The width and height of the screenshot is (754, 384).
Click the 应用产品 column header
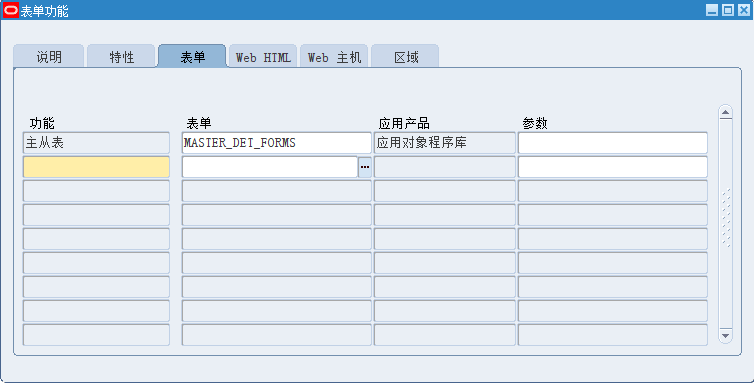pos(404,123)
